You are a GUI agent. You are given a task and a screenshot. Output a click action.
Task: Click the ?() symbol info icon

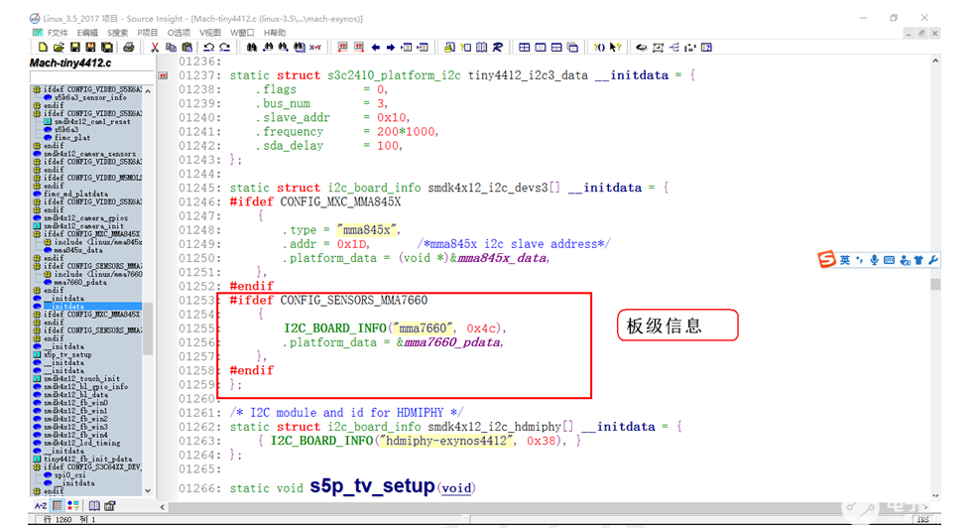pos(599,47)
